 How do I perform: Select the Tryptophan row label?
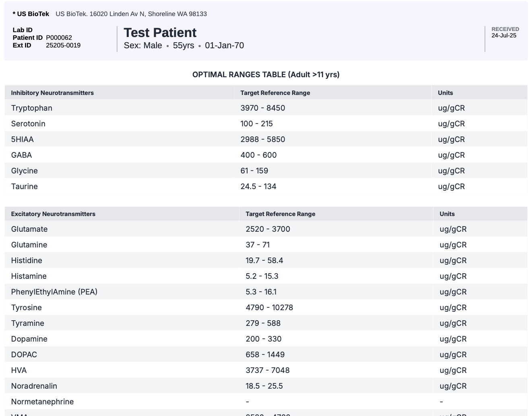pos(32,108)
